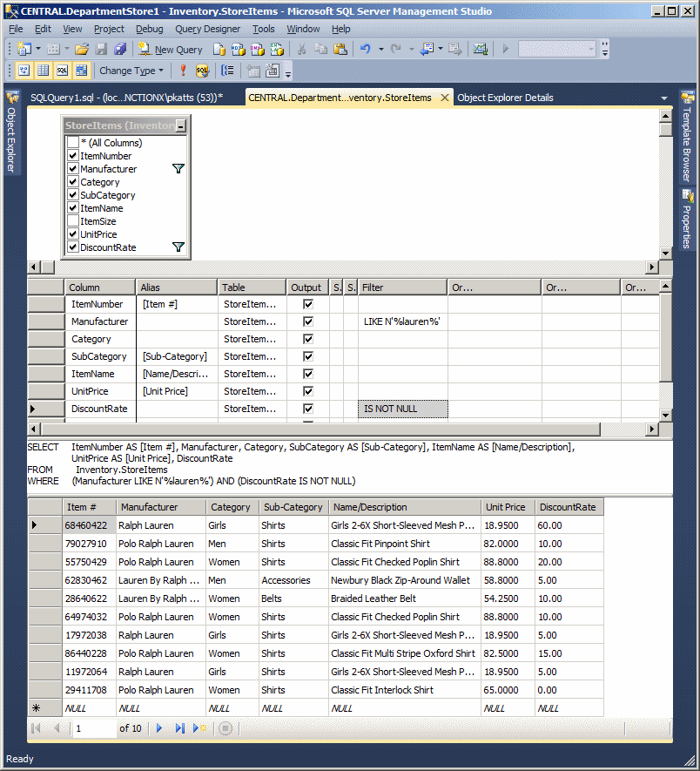This screenshot has width=700, height=771.
Task: Click the new row navigation button
Action: 200,728
